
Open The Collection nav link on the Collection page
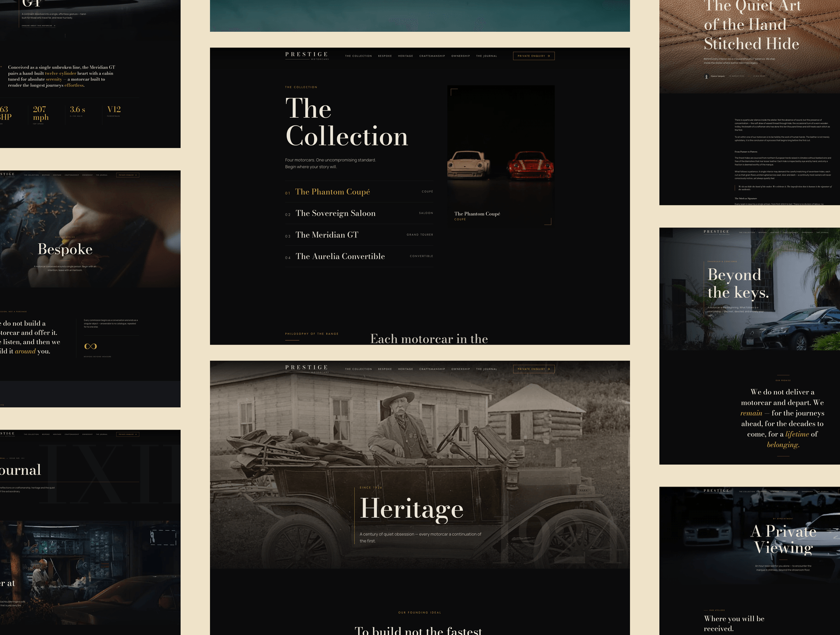(x=358, y=56)
